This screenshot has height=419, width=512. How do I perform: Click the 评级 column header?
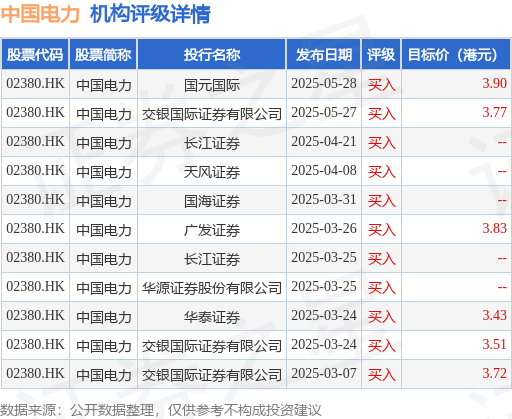pyautogui.click(x=381, y=54)
